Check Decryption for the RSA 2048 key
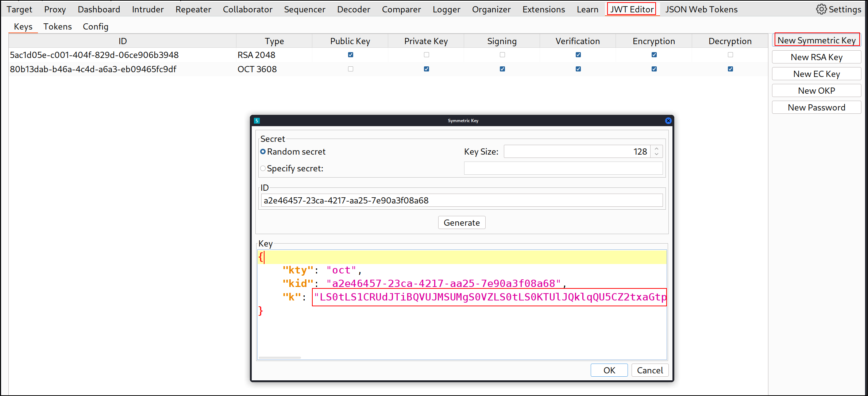 (x=730, y=55)
